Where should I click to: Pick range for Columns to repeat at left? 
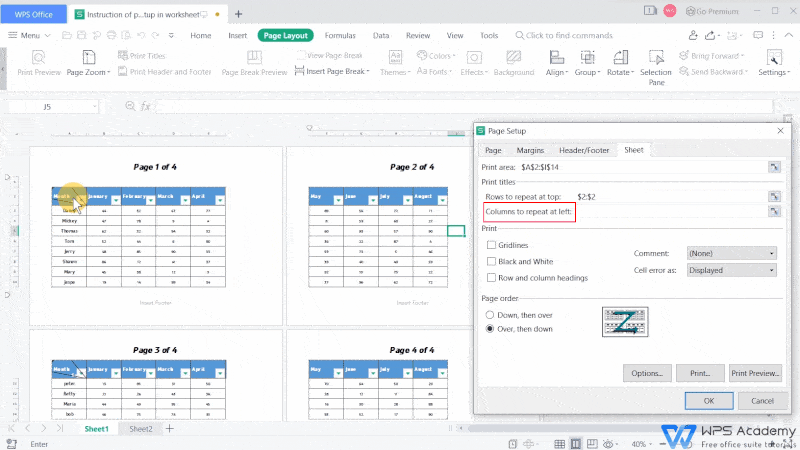(774, 211)
